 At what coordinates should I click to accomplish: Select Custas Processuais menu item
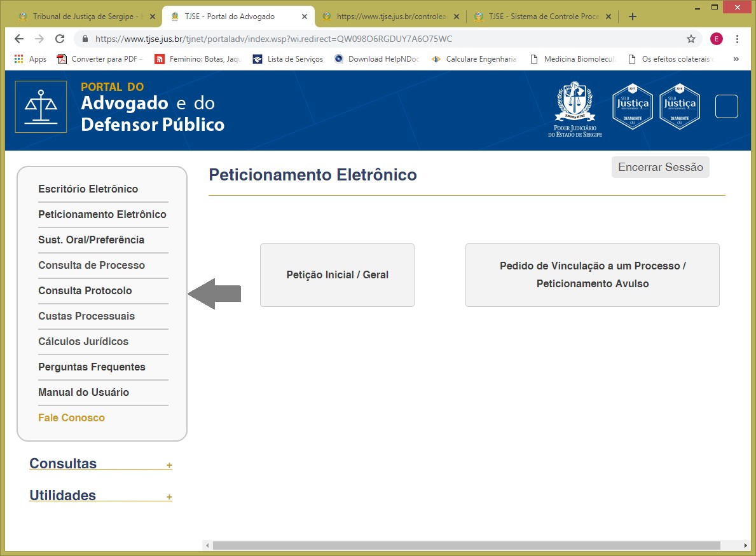pyautogui.click(x=86, y=316)
